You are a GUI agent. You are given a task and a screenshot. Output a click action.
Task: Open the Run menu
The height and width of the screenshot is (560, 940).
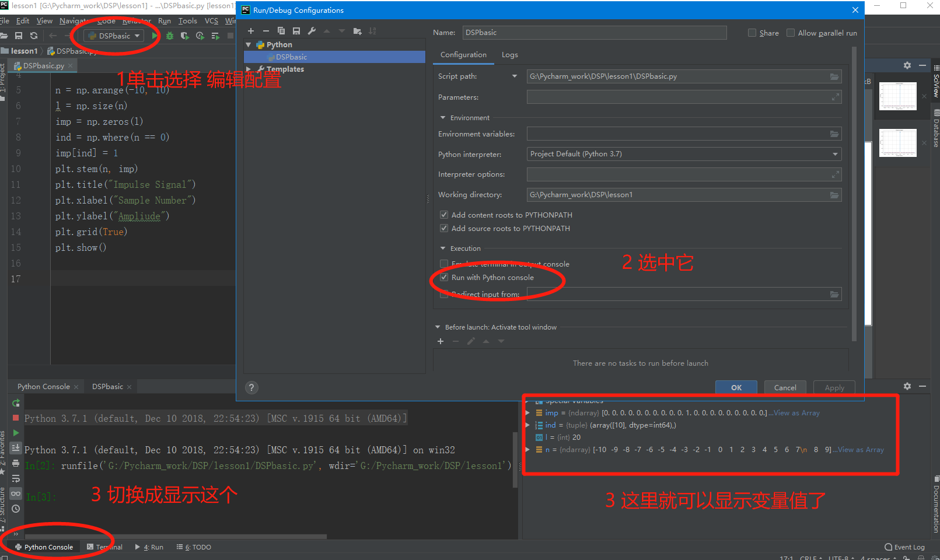coord(165,20)
